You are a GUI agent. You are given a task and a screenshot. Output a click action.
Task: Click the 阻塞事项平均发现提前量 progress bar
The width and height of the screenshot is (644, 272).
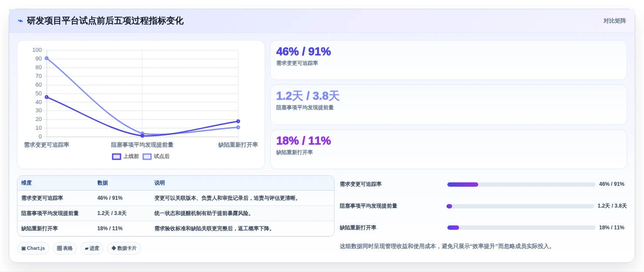(x=520, y=206)
